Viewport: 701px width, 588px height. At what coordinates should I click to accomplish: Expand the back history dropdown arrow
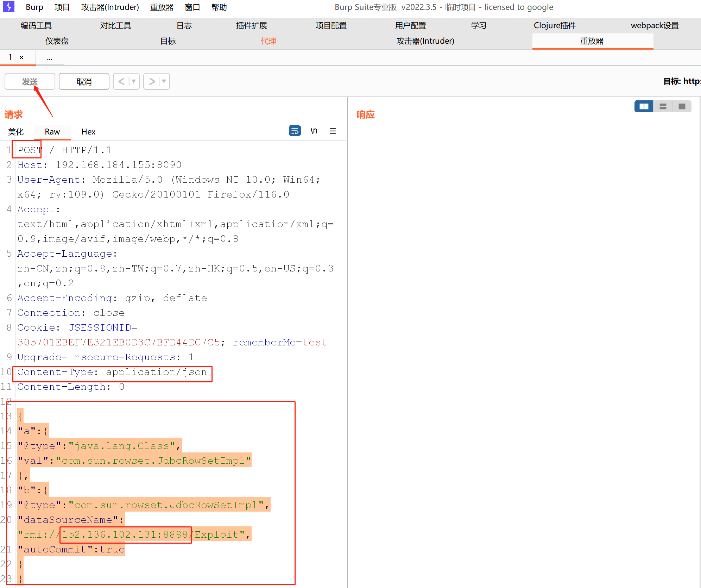[134, 81]
